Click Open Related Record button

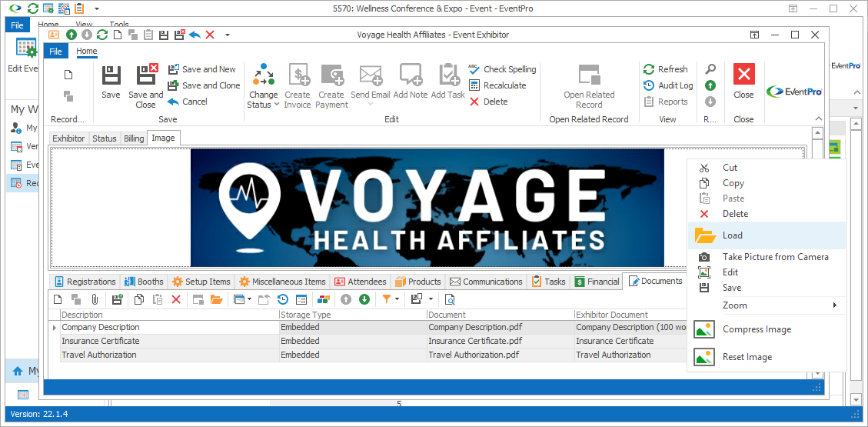[x=589, y=86]
